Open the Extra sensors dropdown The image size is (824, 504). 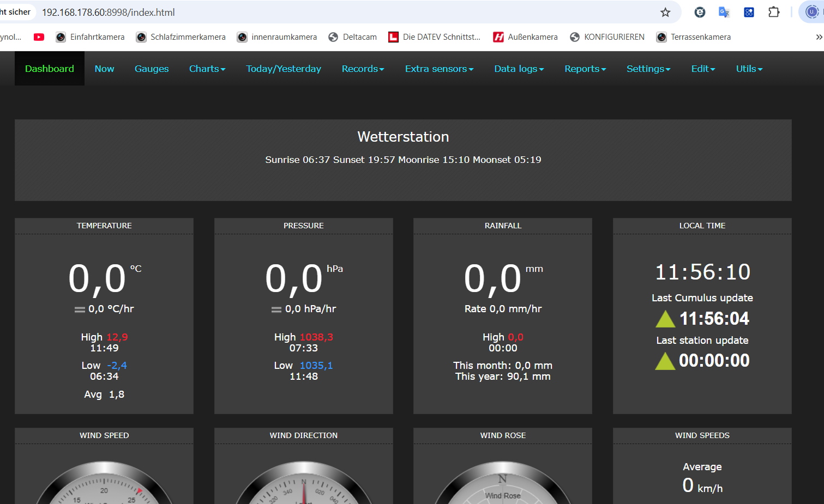pyautogui.click(x=439, y=69)
